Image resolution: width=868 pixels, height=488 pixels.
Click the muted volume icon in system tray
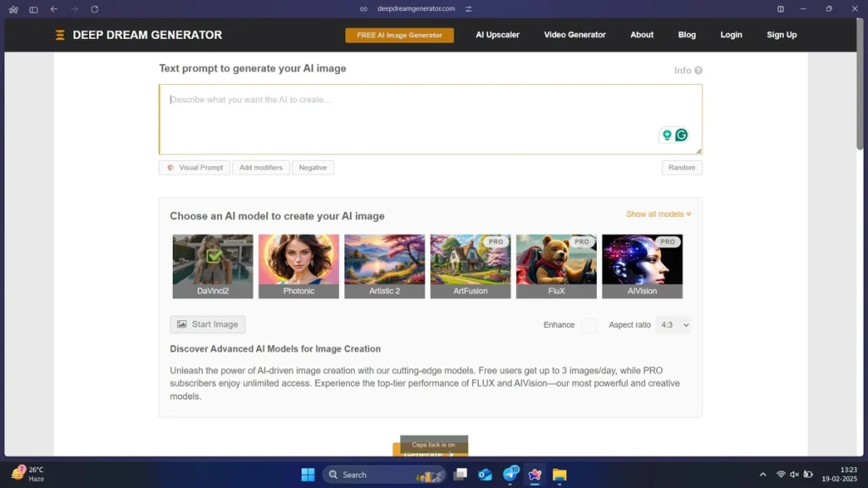pyautogui.click(x=794, y=474)
